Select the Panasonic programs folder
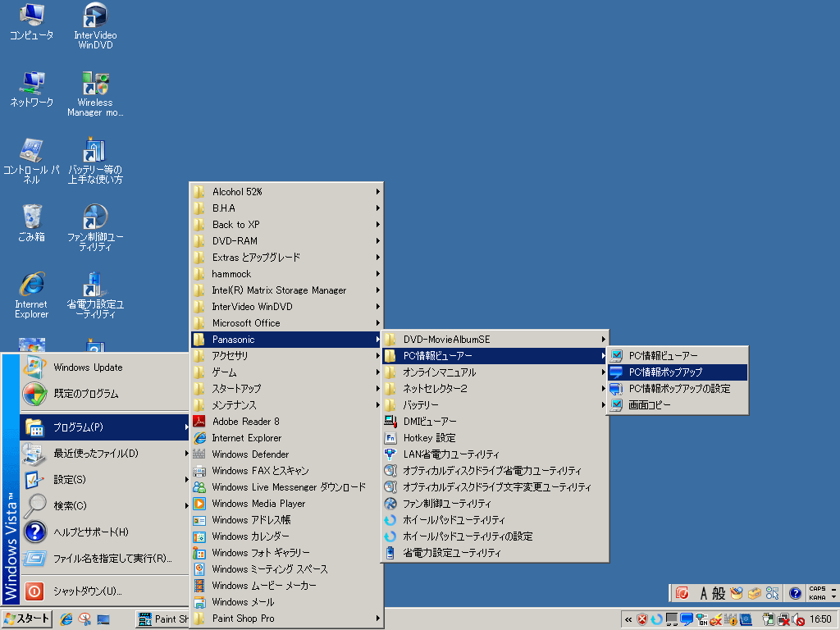This screenshot has height=630, width=840. (286, 340)
